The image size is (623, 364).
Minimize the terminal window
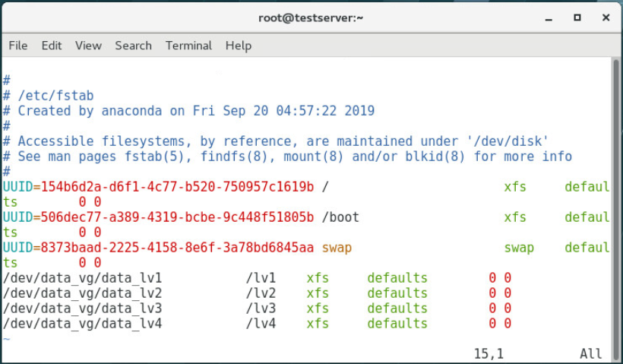549,18
